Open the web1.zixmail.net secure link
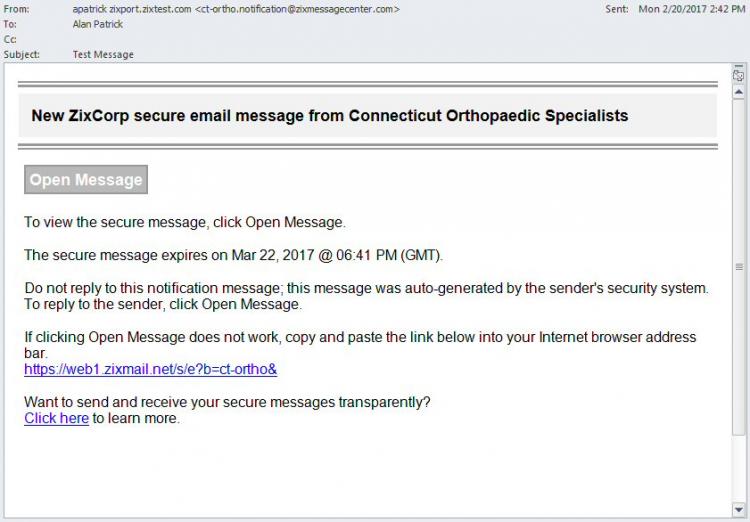750x522 pixels. tap(151, 369)
